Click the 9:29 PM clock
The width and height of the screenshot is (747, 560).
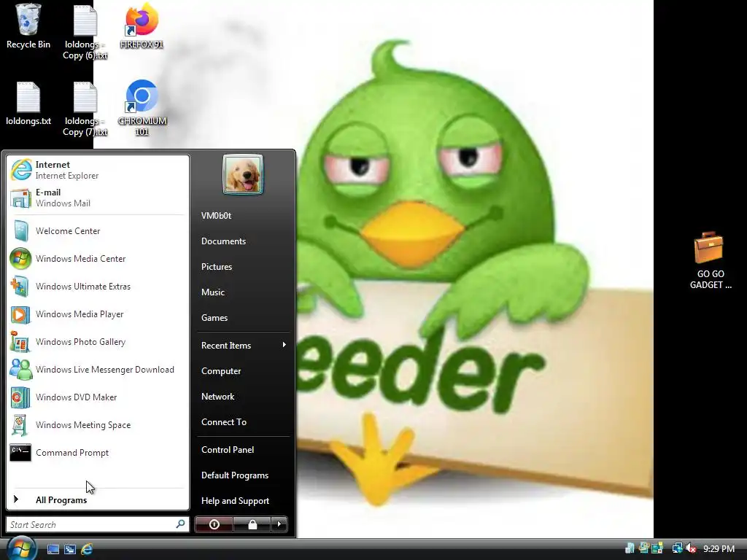click(719, 548)
